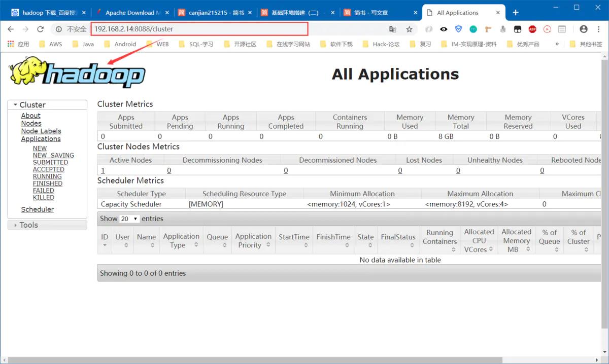Open the Node Labels link

[41, 131]
